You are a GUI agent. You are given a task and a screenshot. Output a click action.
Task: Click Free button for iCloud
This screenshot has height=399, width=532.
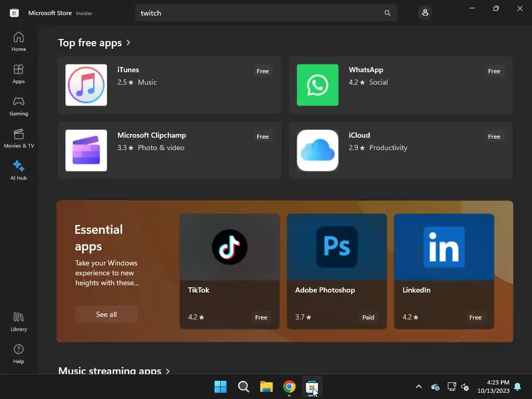(x=494, y=137)
